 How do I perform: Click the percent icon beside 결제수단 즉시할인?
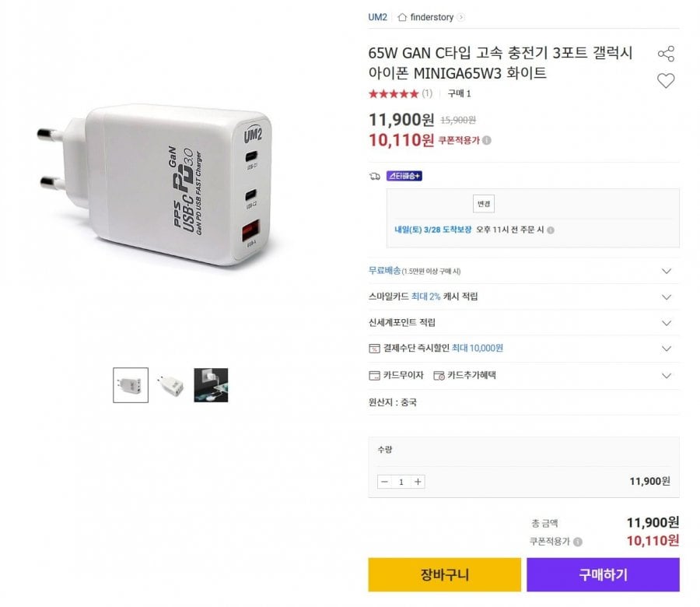(374, 349)
